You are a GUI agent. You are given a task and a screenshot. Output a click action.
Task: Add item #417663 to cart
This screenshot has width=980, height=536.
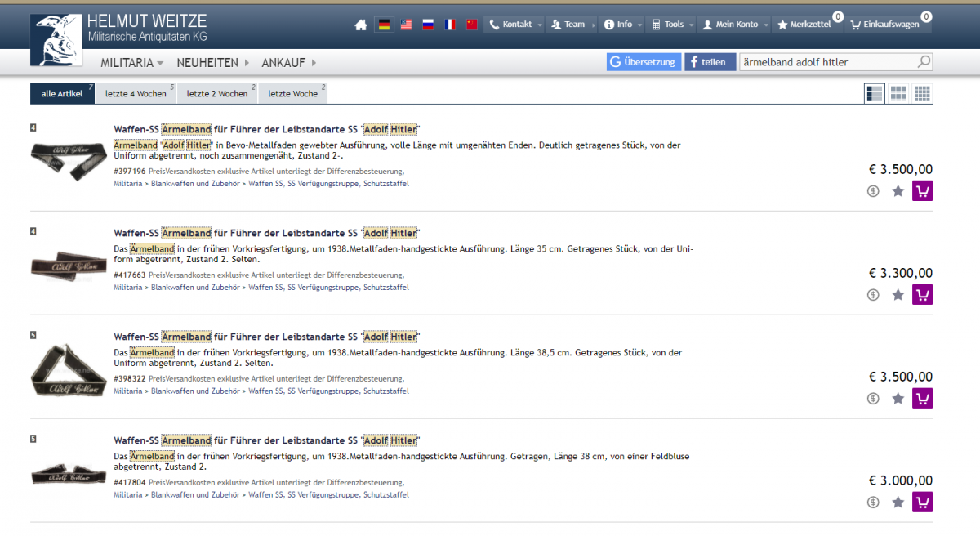[922, 295]
